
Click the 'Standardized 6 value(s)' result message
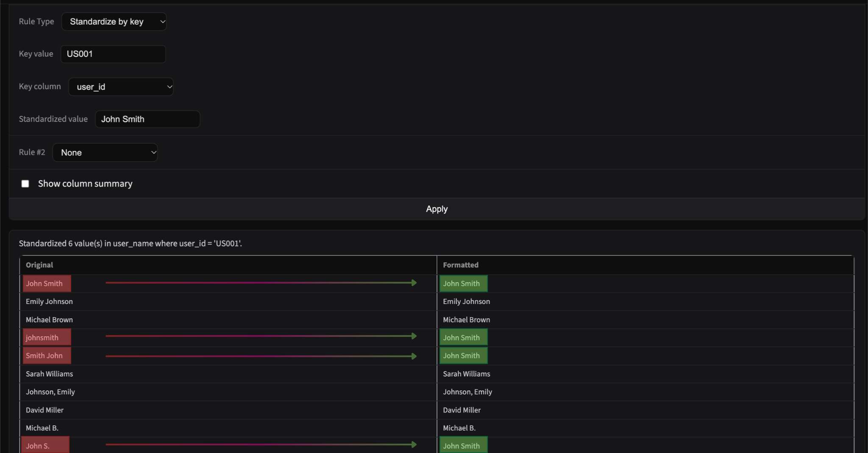(130, 244)
